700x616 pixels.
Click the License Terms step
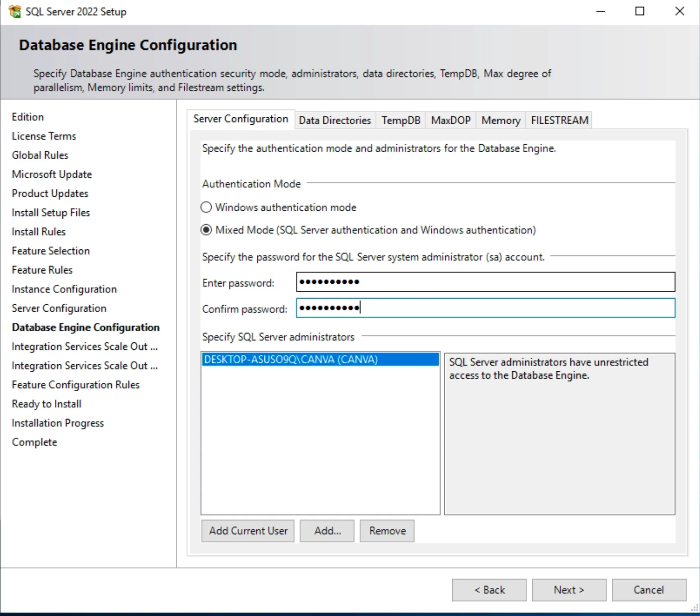click(44, 136)
